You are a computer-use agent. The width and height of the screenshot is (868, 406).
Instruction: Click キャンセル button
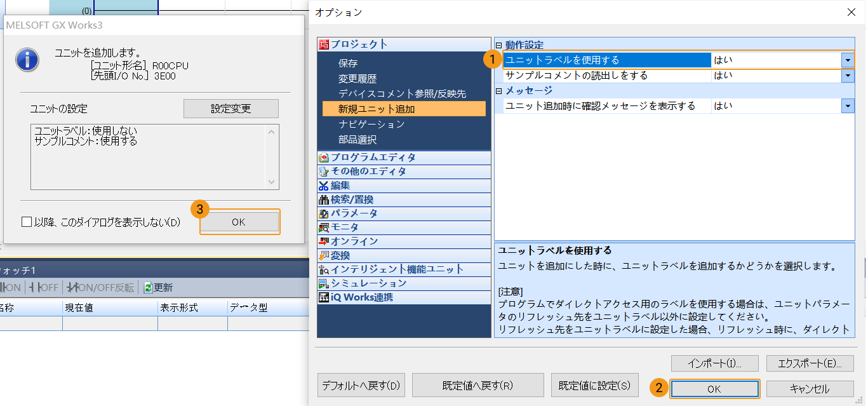tap(810, 389)
